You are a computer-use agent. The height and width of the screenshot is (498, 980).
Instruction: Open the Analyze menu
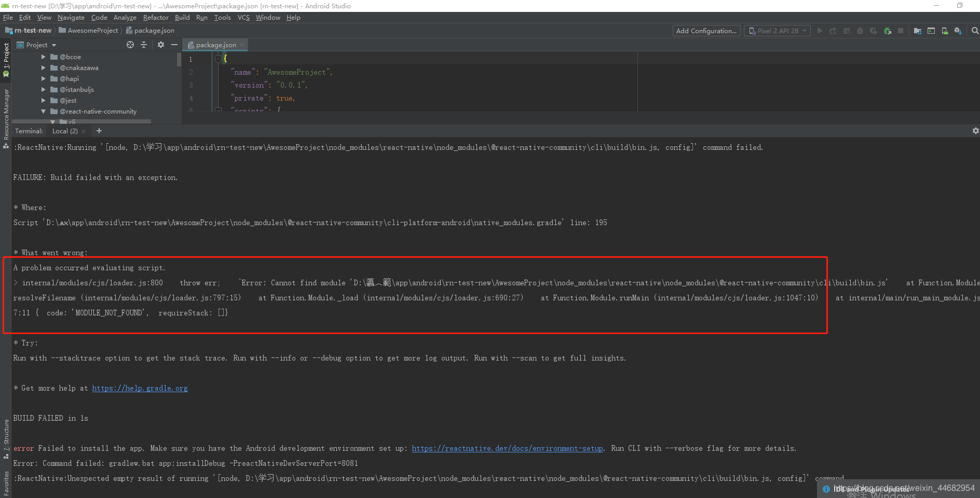125,18
